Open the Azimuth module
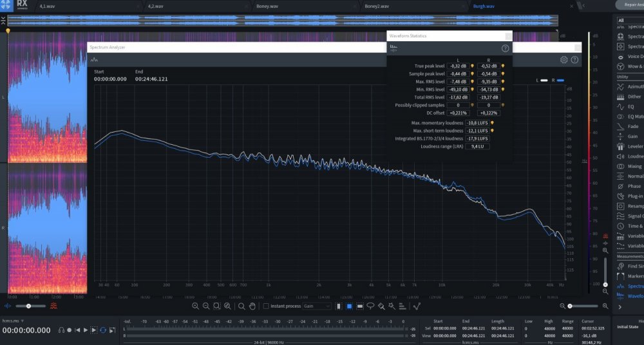The width and height of the screenshot is (644, 345). (x=630, y=87)
